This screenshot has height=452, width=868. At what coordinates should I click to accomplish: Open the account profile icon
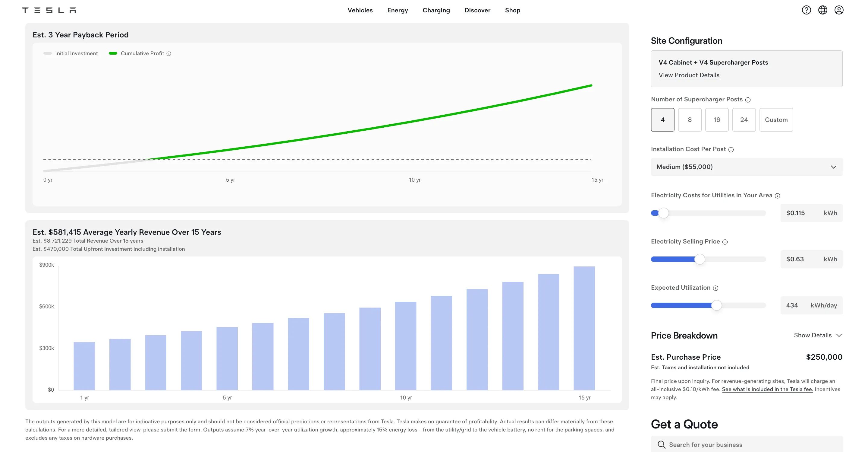point(839,10)
